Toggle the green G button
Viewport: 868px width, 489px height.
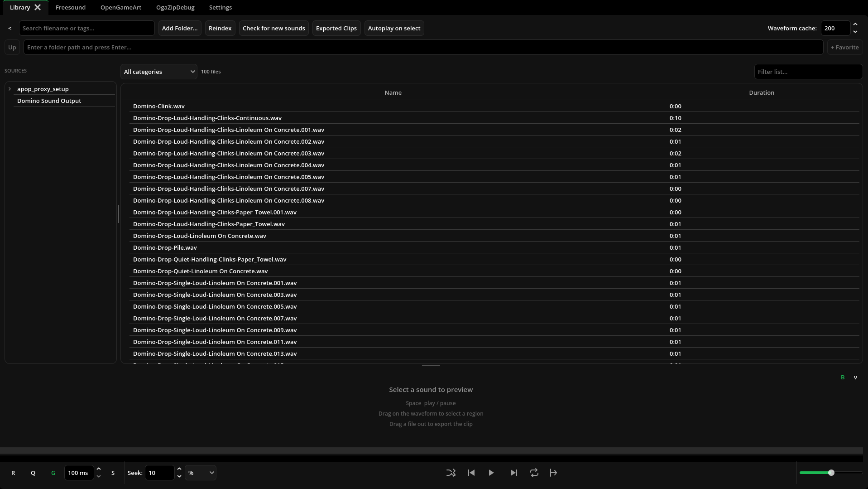(x=53, y=473)
